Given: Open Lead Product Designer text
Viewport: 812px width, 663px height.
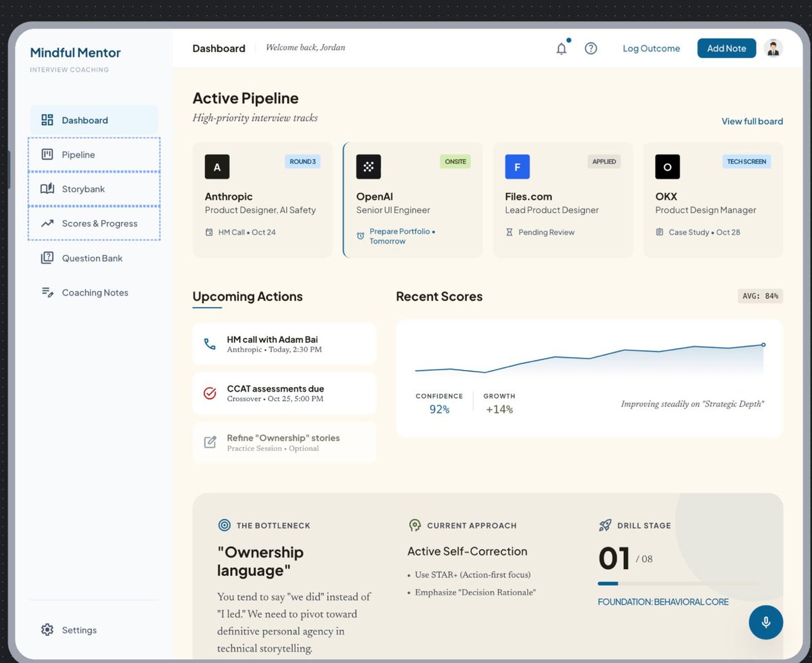Looking at the screenshot, I should 551,210.
